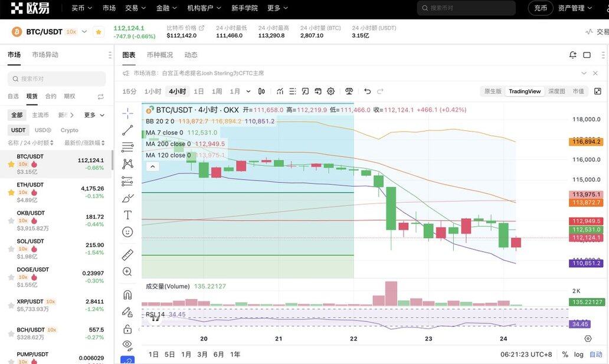This screenshot has width=609, height=364.
Task: Select the text annotation tool
Action: point(127,215)
